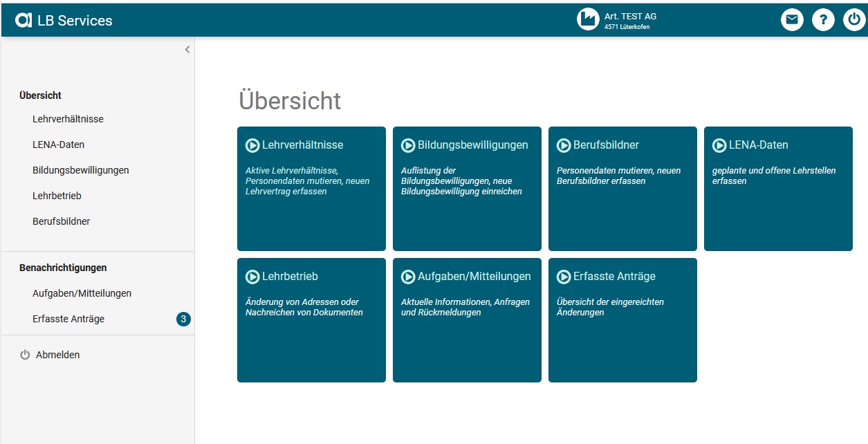Viewport: 868px width, 444px height.
Task: Open Lehrverhältnisse in the sidebar
Action: tap(68, 119)
